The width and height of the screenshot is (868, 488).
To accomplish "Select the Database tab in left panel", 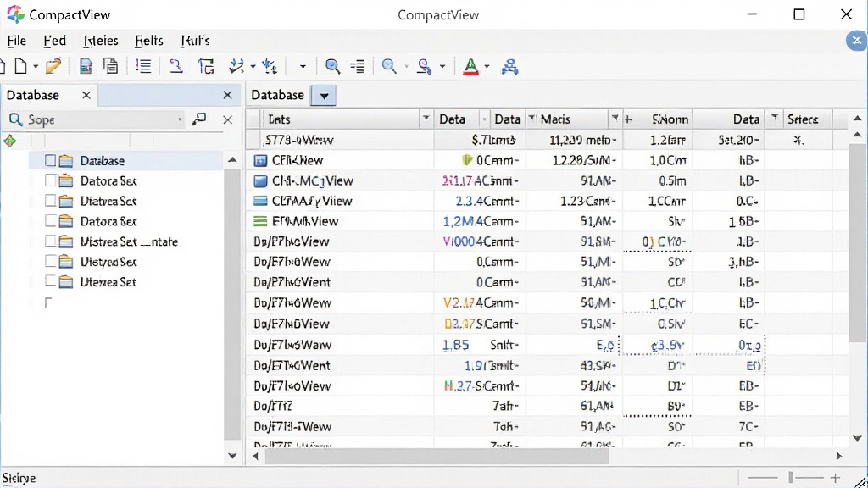I will pyautogui.click(x=33, y=95).
